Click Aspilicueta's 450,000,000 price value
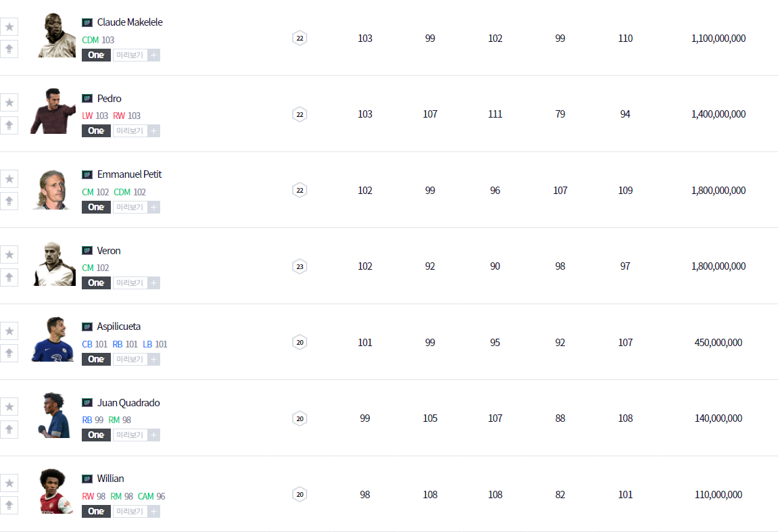The image size is (780, 532). [718, 343]
